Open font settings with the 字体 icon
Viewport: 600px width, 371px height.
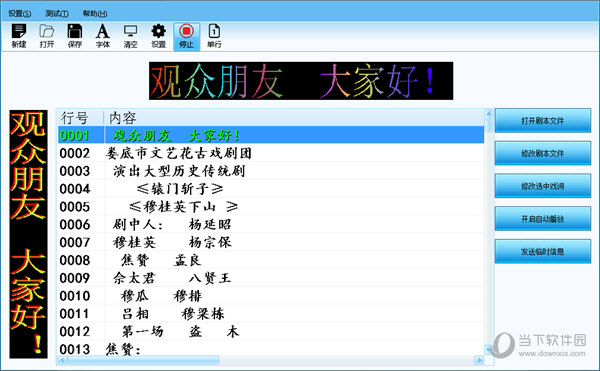point(103,36)
